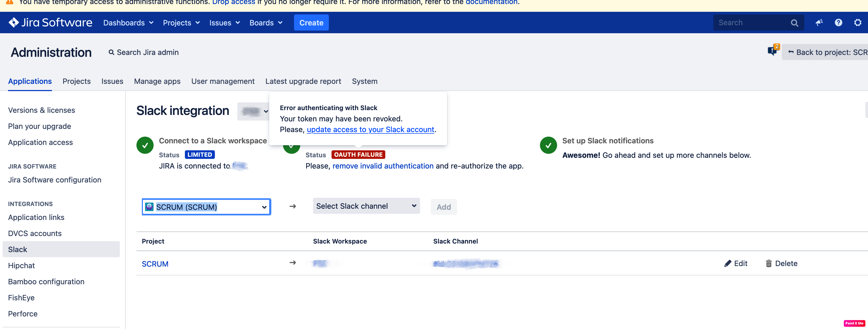Click the Jira Software logo icon
The width and height of the screenshot is (868, 329).
click(14, 22)
